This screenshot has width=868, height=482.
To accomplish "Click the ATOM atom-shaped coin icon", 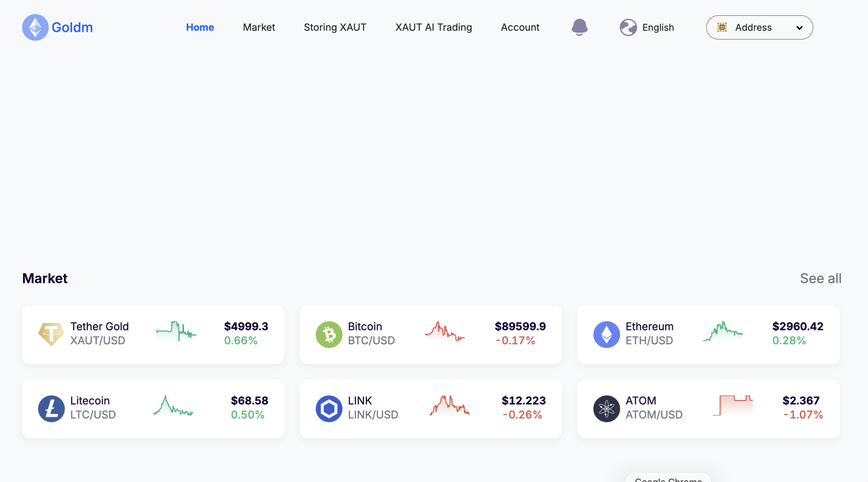I will pyautogui.click(x=607, y=408).
